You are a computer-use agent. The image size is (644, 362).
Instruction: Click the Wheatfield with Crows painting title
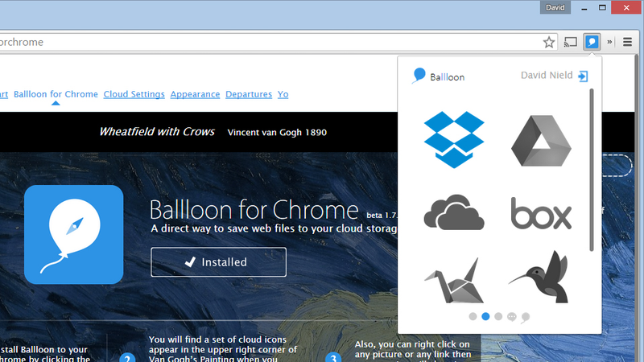157,131
